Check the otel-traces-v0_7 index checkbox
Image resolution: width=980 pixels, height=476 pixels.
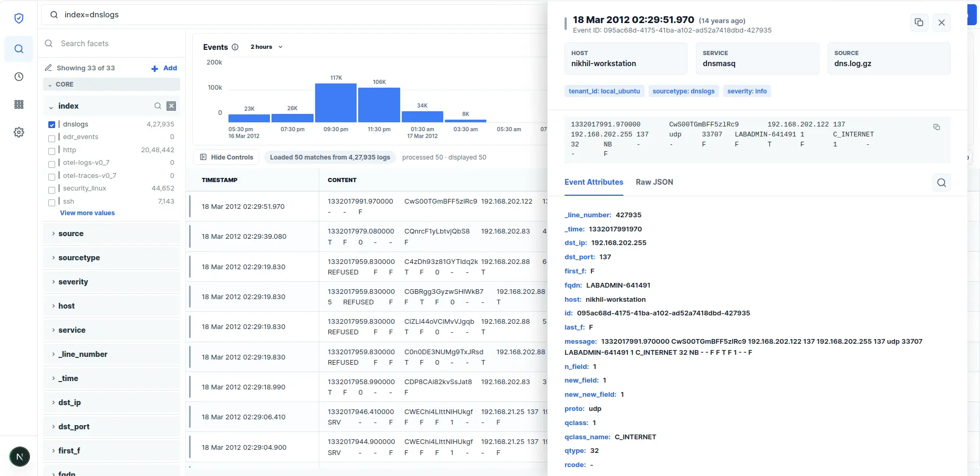coord(51,177)
